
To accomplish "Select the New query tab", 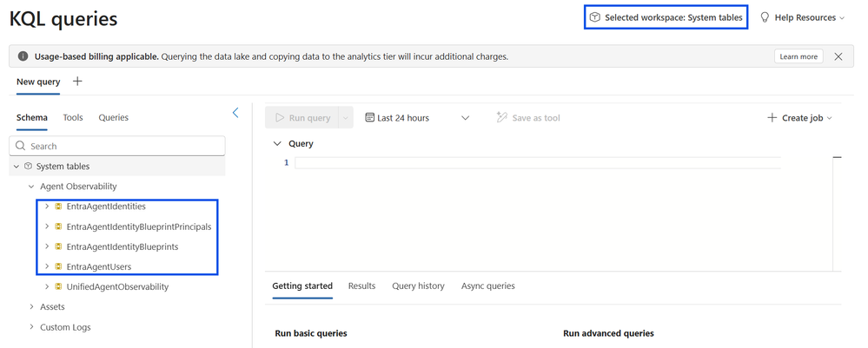I will coord(38,82).
